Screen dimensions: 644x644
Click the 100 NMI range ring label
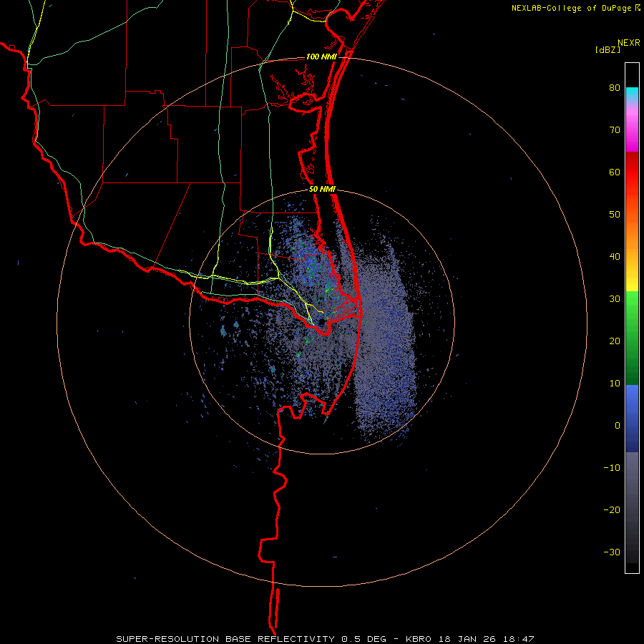[321, 57]
